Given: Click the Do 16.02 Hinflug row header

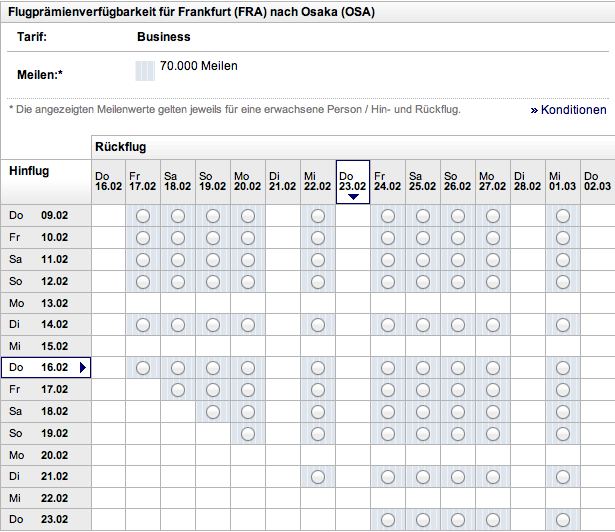Looking at the screenshot, I should coord(40,368).
